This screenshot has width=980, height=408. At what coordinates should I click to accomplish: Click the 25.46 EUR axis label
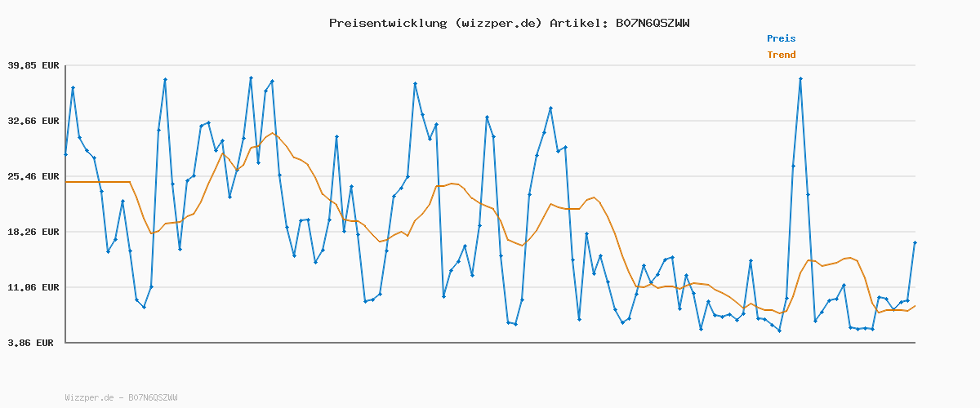tap(33, 176)
